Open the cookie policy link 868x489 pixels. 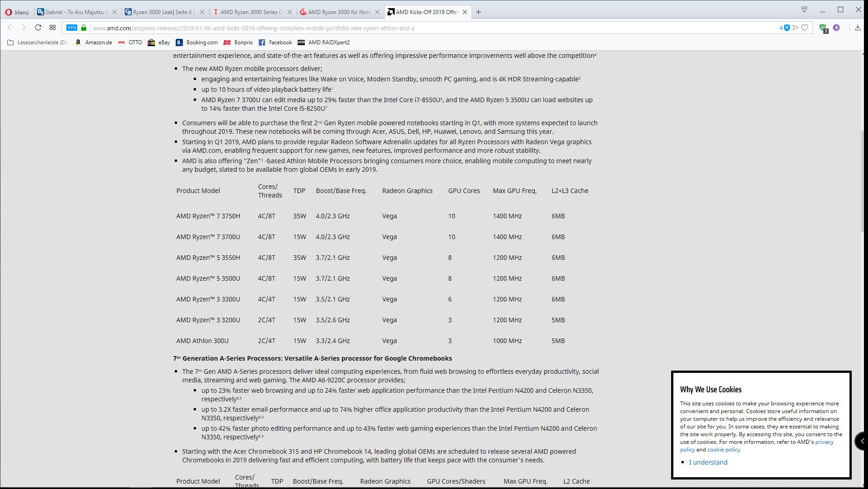pyautogui.click(x=723, y=450)
